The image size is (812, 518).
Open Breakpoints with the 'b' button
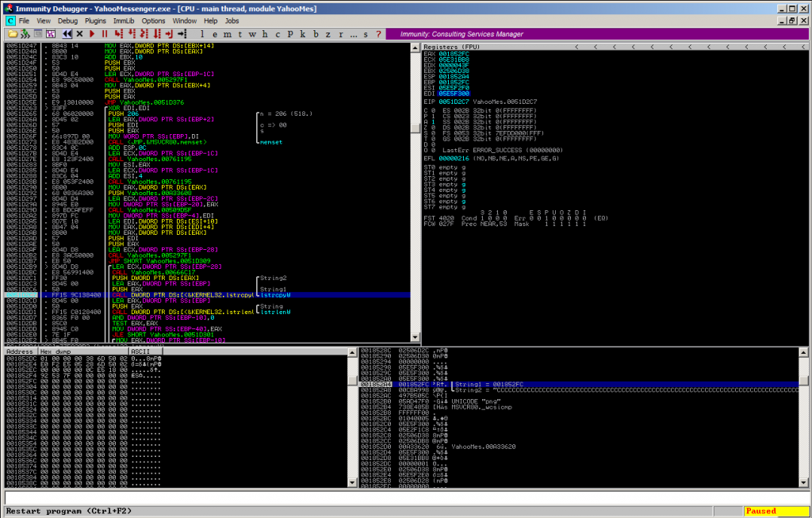316,34
